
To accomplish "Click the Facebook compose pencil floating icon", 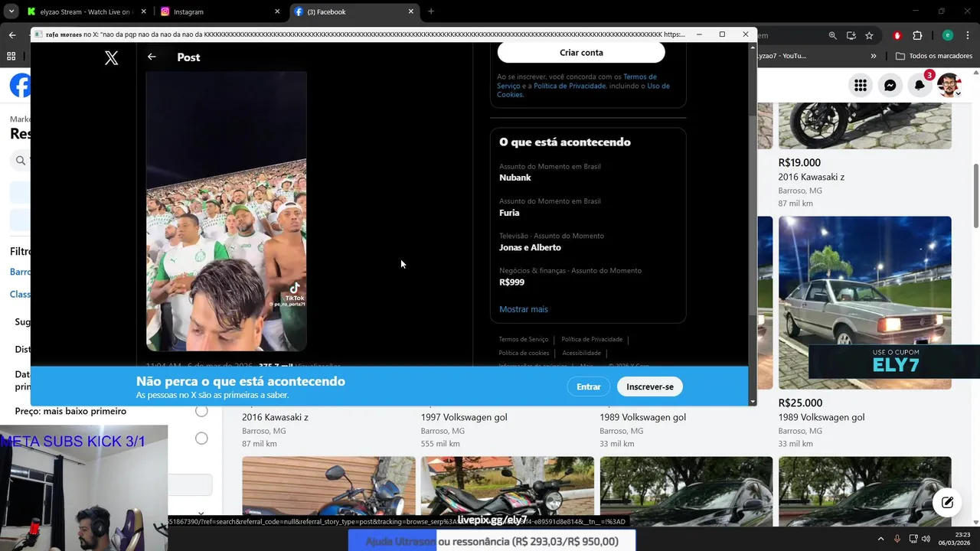I will tap(947, 503).
